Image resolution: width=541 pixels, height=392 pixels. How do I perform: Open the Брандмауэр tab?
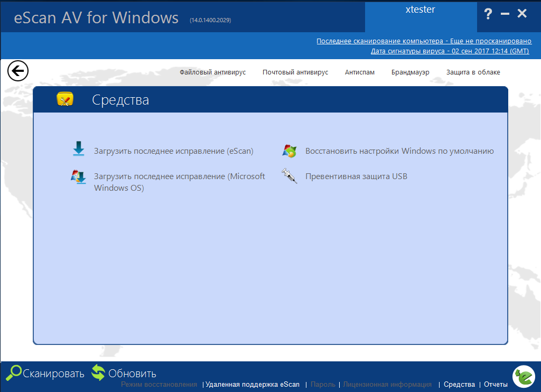pyautogui.click(x=410, y=72)
